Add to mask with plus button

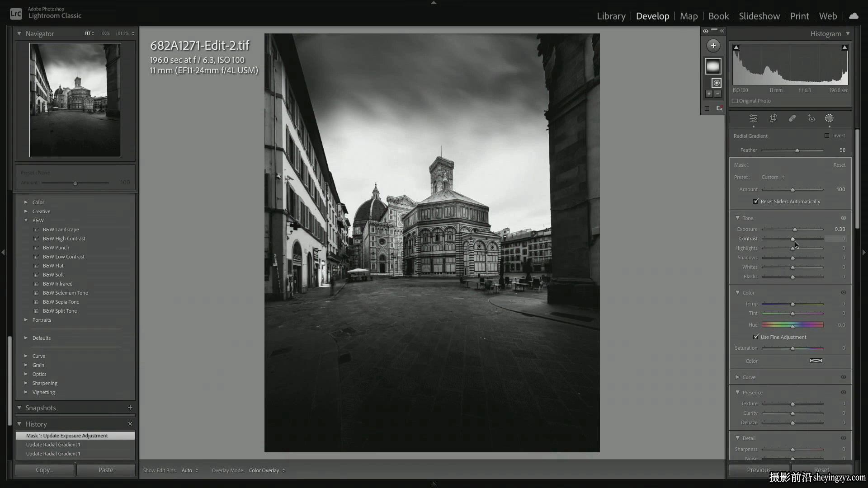(x=709, y=94)
